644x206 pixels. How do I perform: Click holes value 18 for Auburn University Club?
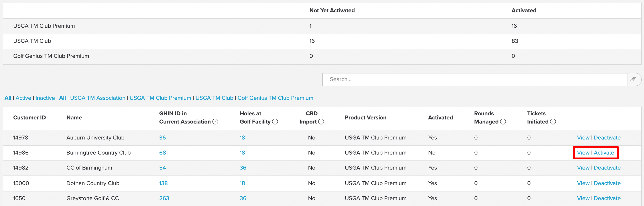242,138
